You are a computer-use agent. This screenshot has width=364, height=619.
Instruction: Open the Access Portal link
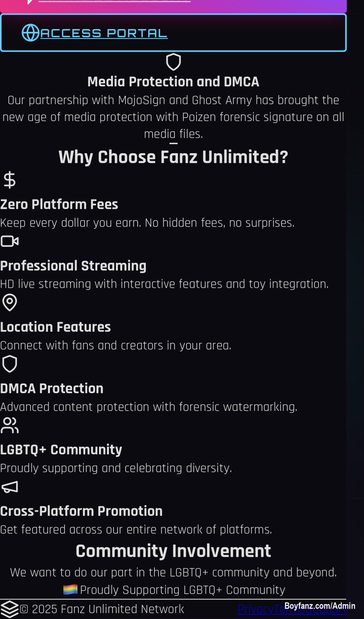tap(104, 33)
